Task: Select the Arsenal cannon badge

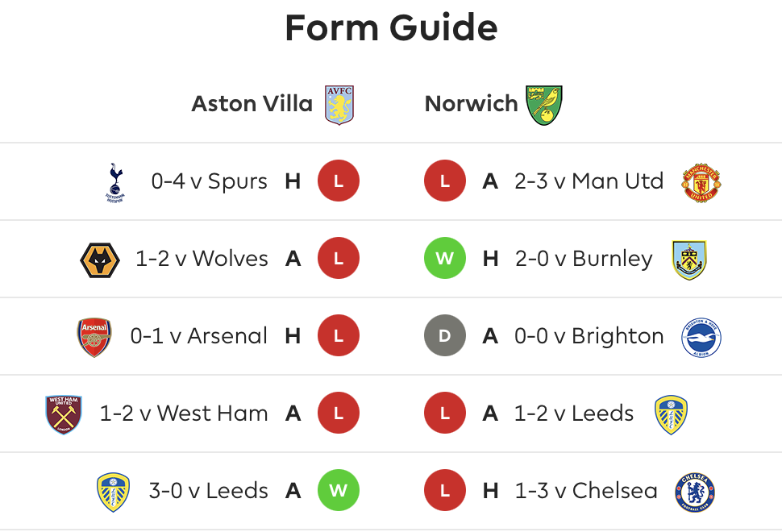Action: [x=94, y=337]
